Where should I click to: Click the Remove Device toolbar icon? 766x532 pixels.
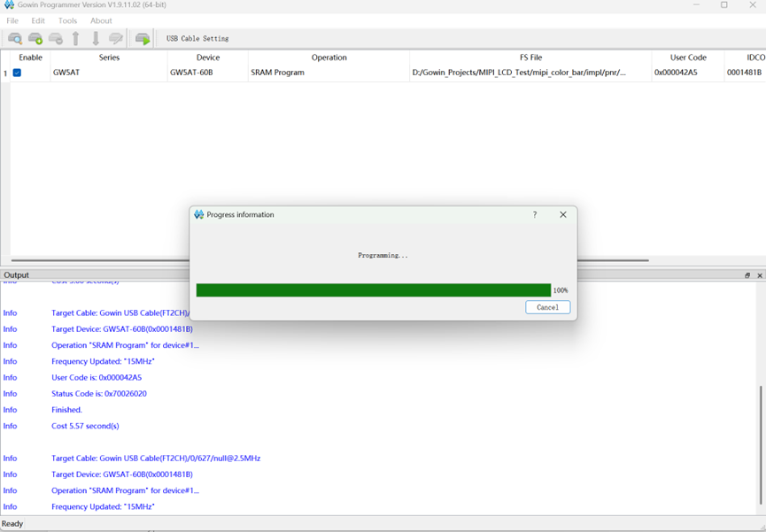pos(56,39)
